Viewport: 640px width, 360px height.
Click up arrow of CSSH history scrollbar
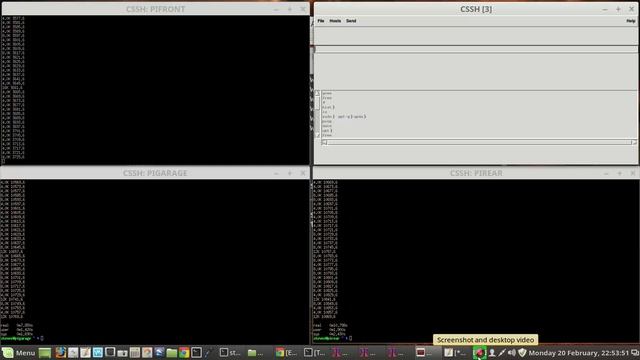click(318, 93)
